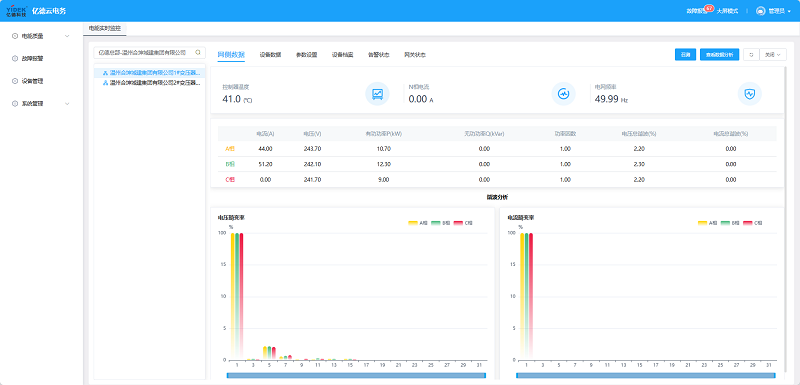800x385 pixels.
Task: Click the B相 row label
Action: [230, 164]
